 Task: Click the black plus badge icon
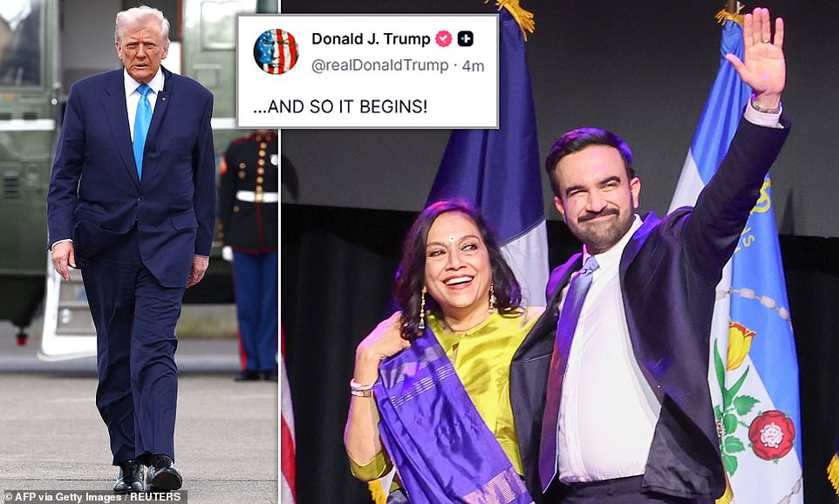465,39
